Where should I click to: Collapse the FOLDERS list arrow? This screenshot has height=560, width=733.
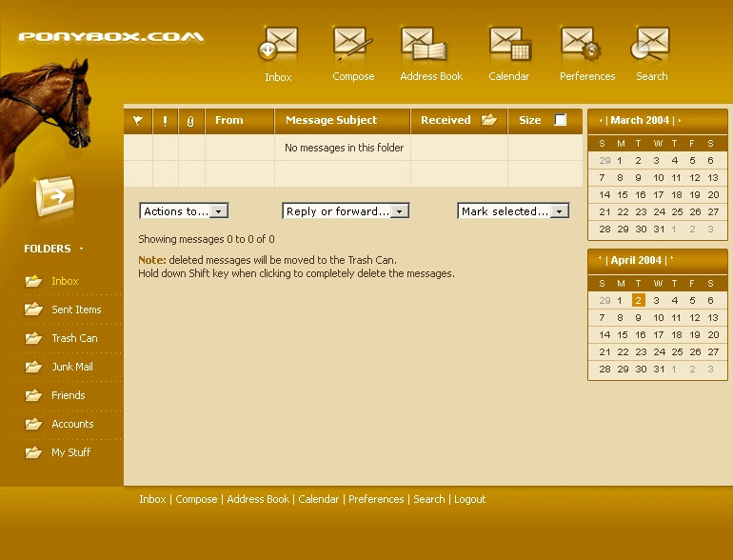[x=81, y=249]
